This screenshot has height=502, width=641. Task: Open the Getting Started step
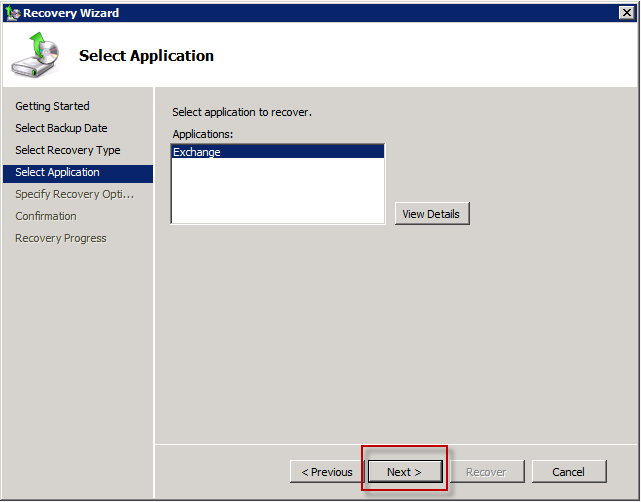pos(52,106)
